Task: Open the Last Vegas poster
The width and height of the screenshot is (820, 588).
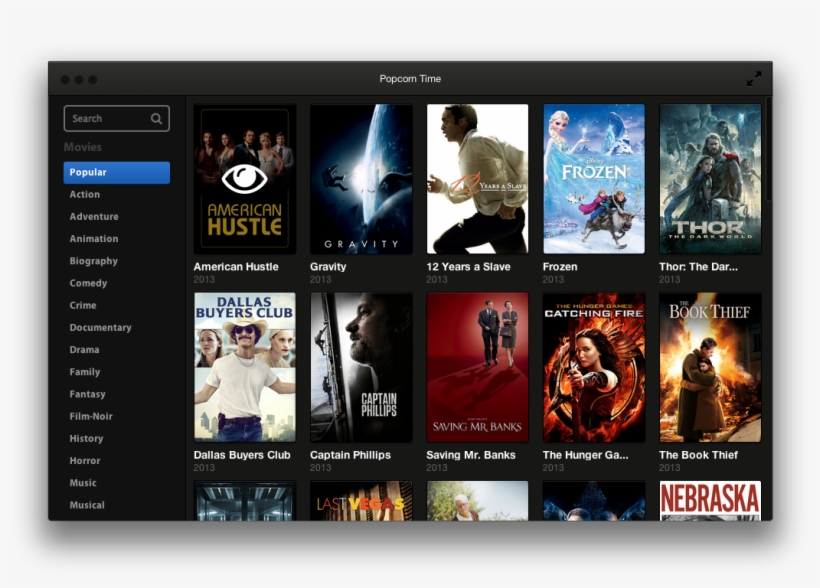Action: click(x=361, y=501)
